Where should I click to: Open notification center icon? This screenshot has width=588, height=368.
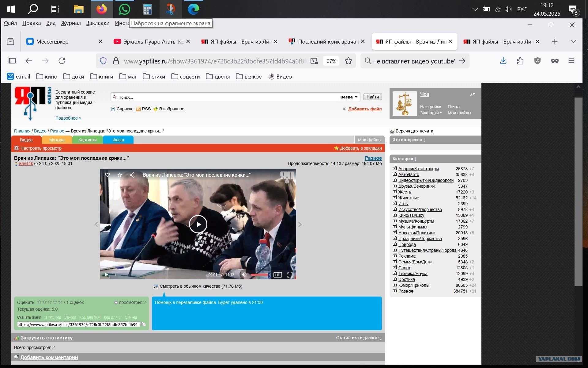click(574, 10)
